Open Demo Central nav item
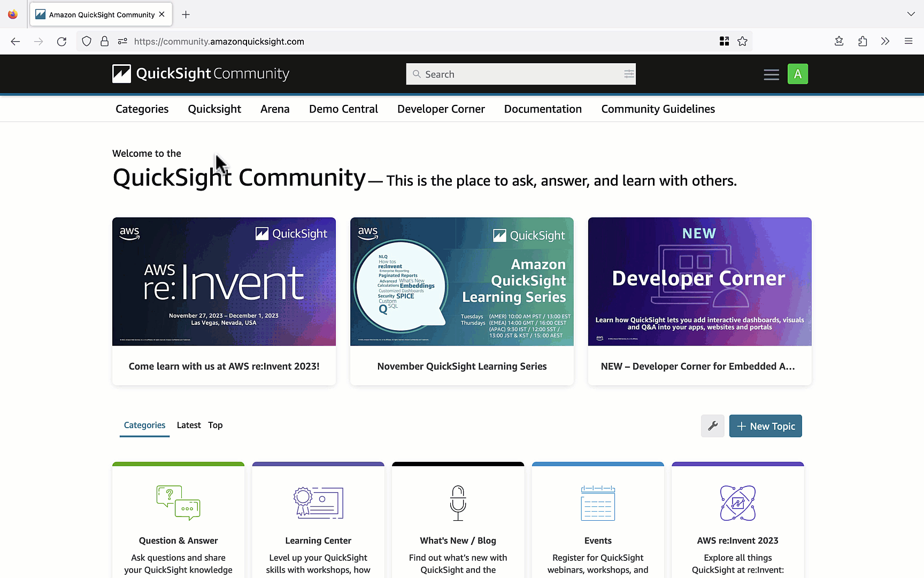Image resolution: width=924 pixels, height=578 pixels. pos(343,109)
